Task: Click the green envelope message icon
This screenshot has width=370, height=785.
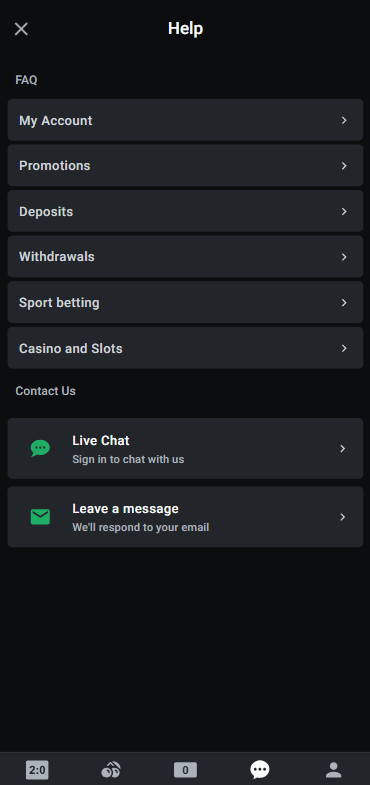Action: [x=40, y=517]
